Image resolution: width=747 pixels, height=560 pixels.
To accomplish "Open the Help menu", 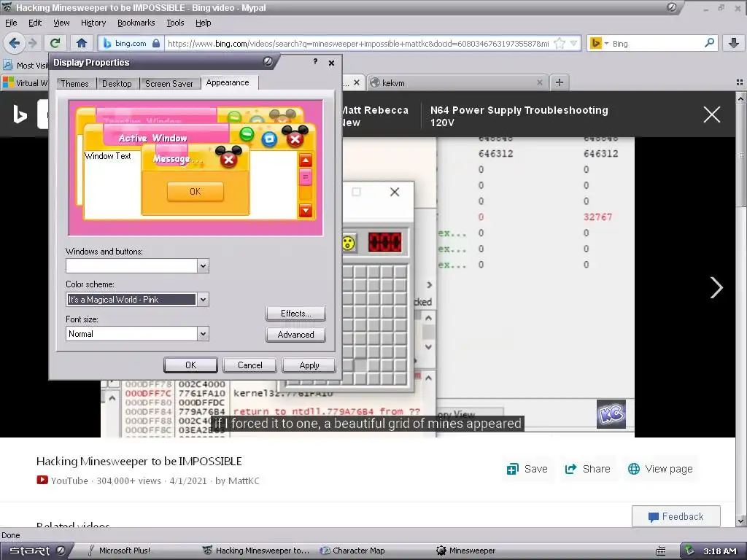I will [x=203, y=23].
